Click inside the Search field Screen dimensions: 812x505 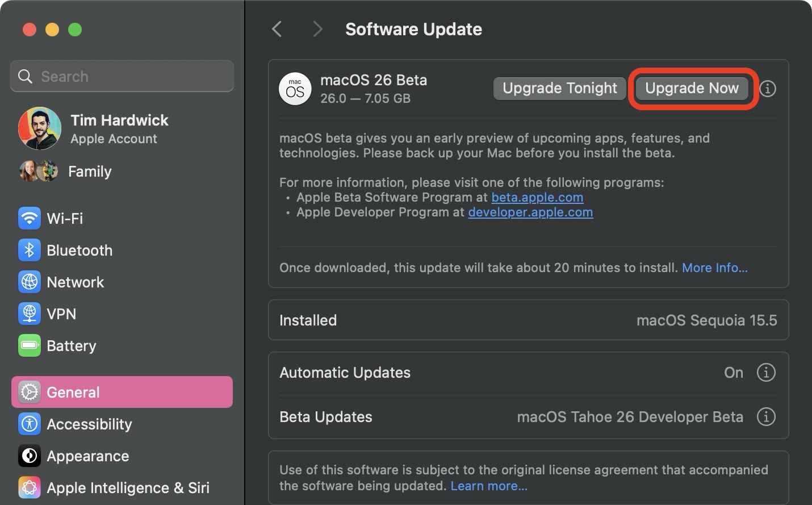[x=122, y=76]
